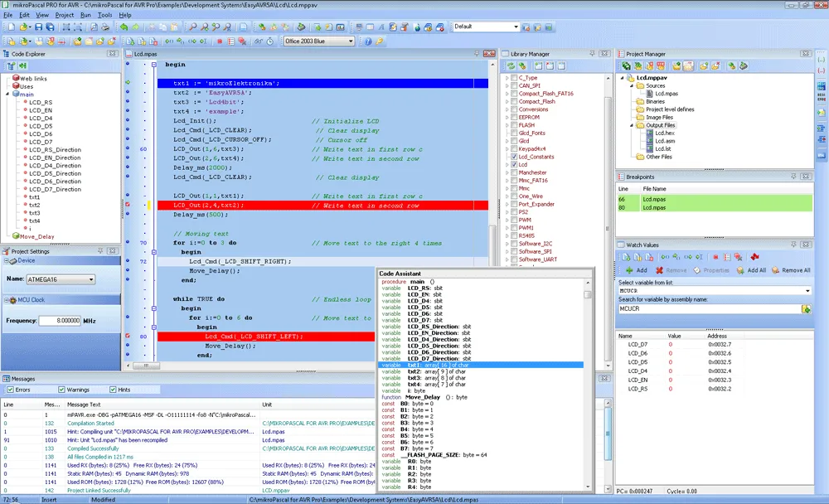Screen dimensions: 829x504
Task: Open the Project menu
Action: pyautogui.click(x=65, y=15)
